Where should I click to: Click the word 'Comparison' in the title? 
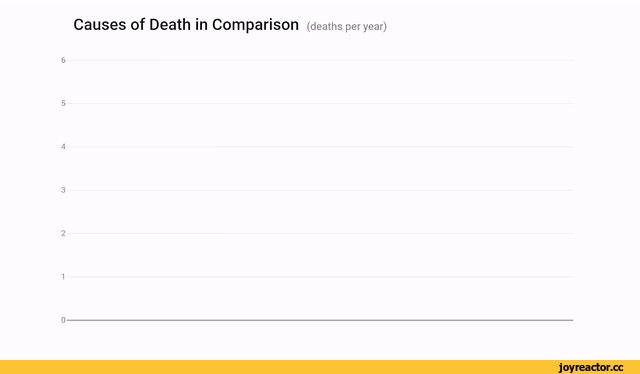pyautogui.click(x=256, y=25)
